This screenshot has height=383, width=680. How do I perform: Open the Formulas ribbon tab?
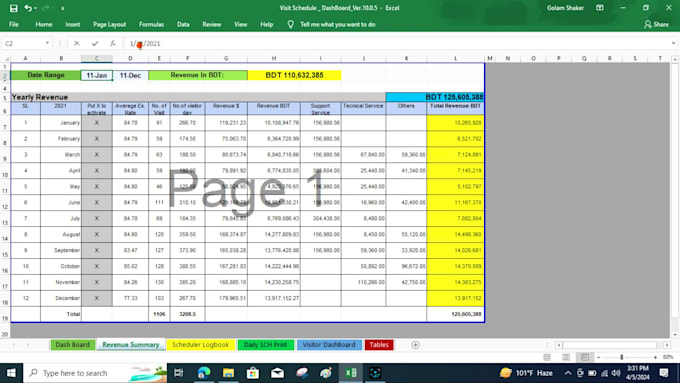(x=151, y=24)
